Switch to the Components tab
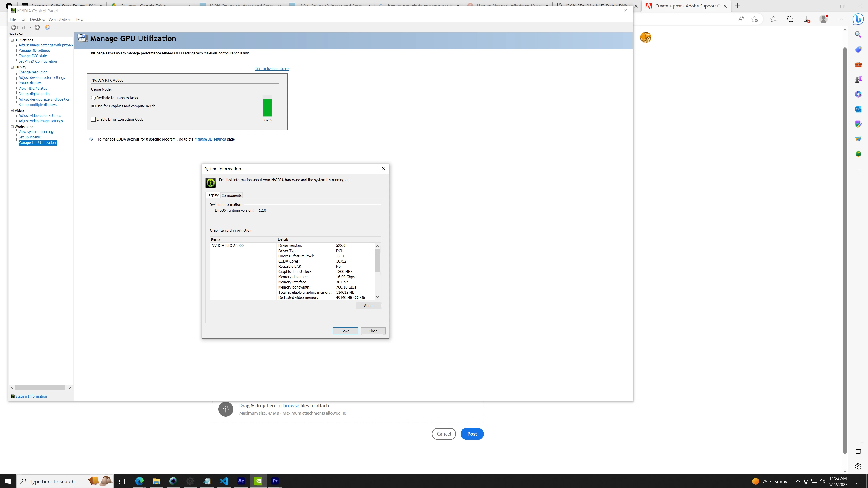This screenshot has width=868, height=488. click(x=231, y=195)
